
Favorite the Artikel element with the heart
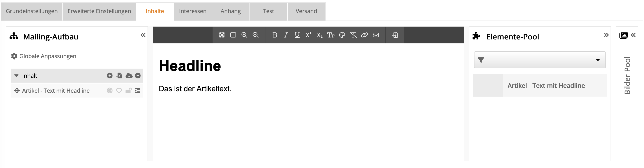tap(119, 91)
